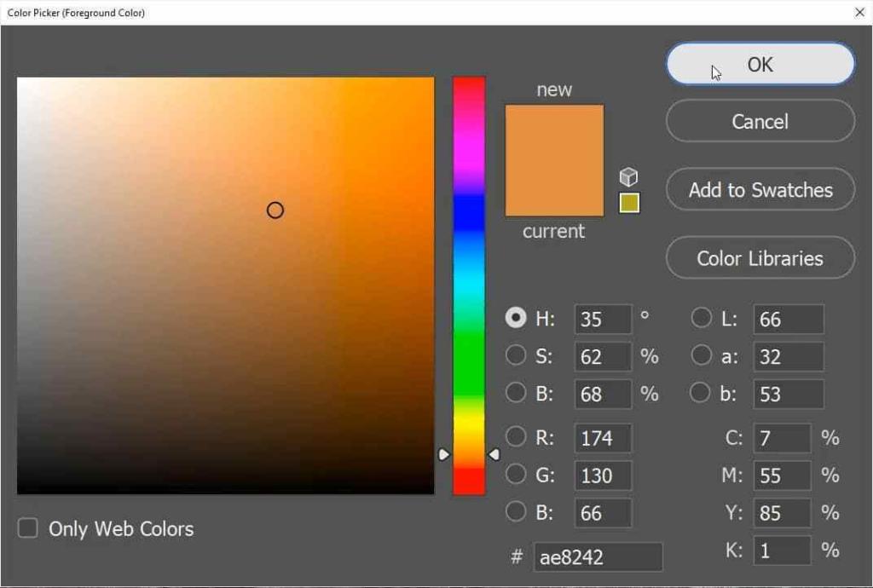Click the Cancel button
The image size is (873, 588).
pyautogui.click(x=759, y=121)
